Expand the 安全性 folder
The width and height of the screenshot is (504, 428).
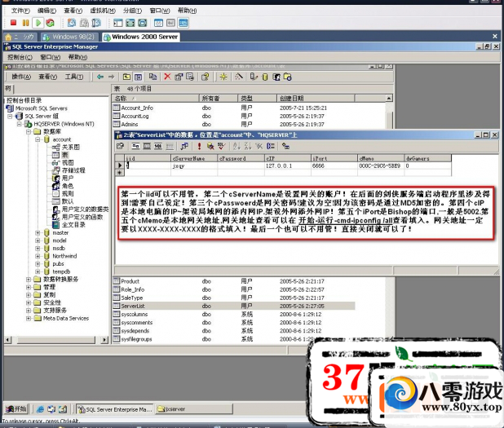click(29, 302)
